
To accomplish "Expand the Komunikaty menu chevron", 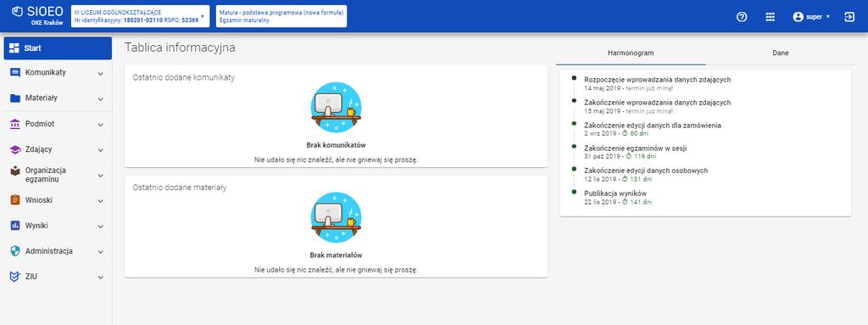I will click(x=100, y=73).
